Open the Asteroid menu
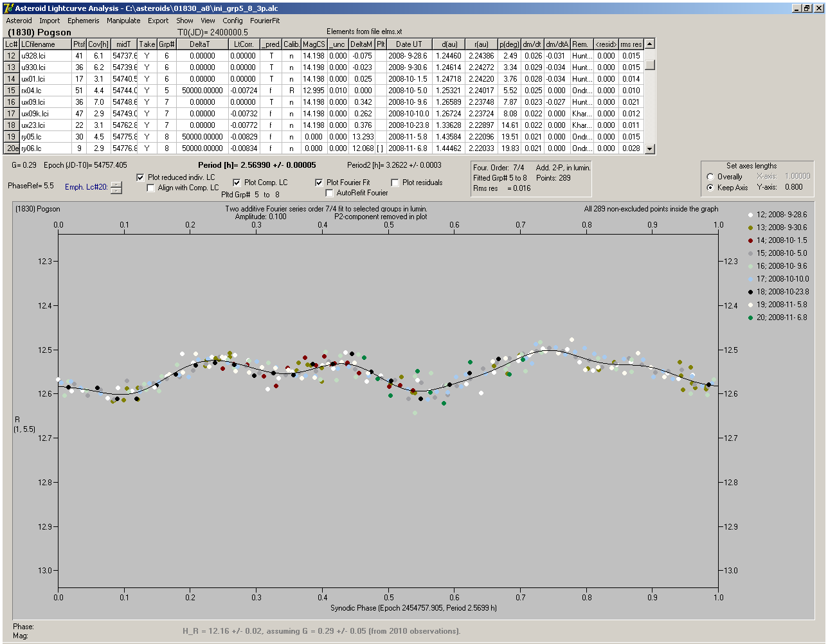828x644 pixels. tap(19, 21)
